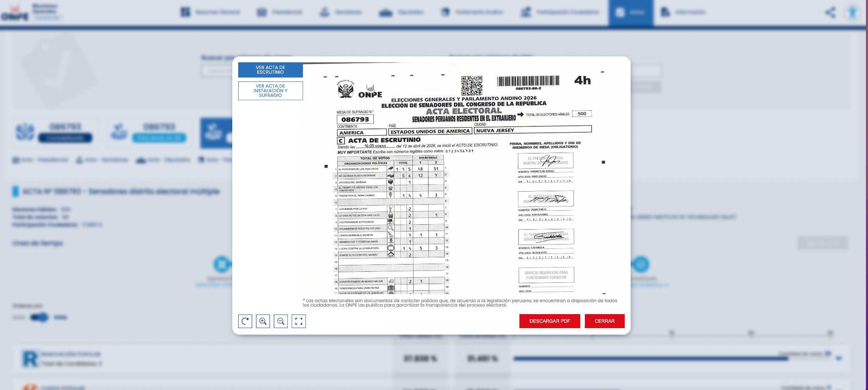Screen dimensions: 868x390
Task: Rotate the acta image clockwise
Action: [245, 321]
